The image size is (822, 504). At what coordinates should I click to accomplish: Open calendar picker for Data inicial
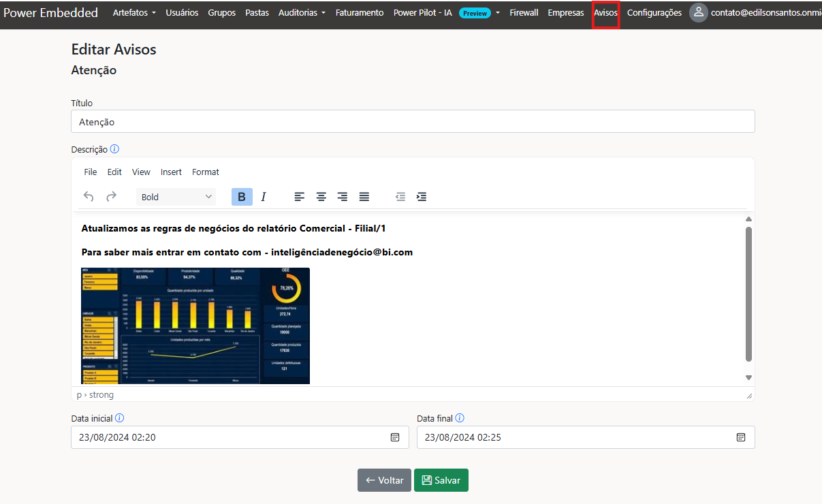coord(394,437)
